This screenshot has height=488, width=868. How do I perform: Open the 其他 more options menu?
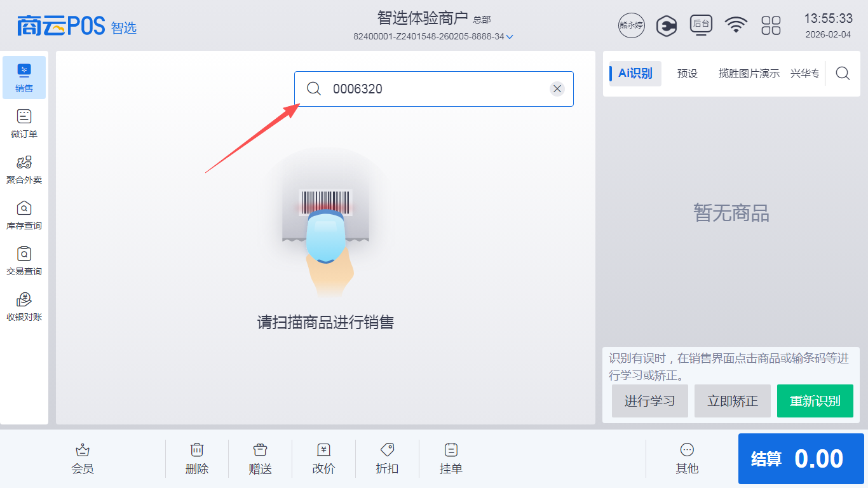687,458
